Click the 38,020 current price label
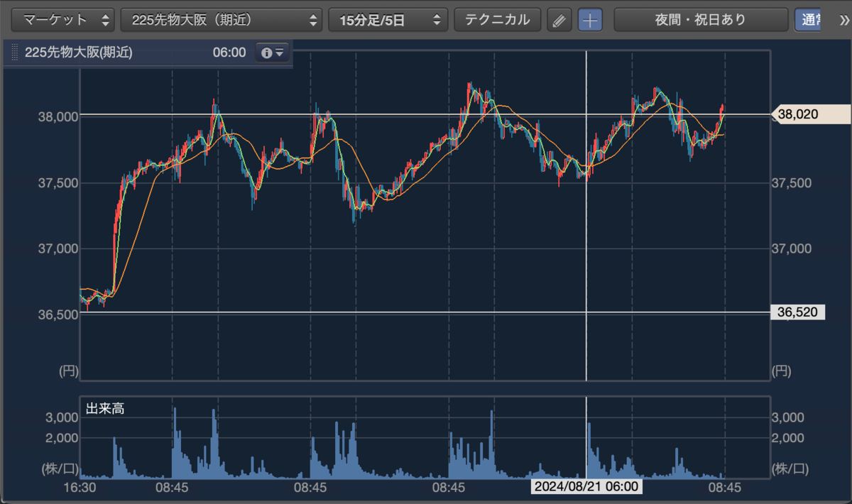The width and height of the screenshot is (852, 504). click(809, 114)
